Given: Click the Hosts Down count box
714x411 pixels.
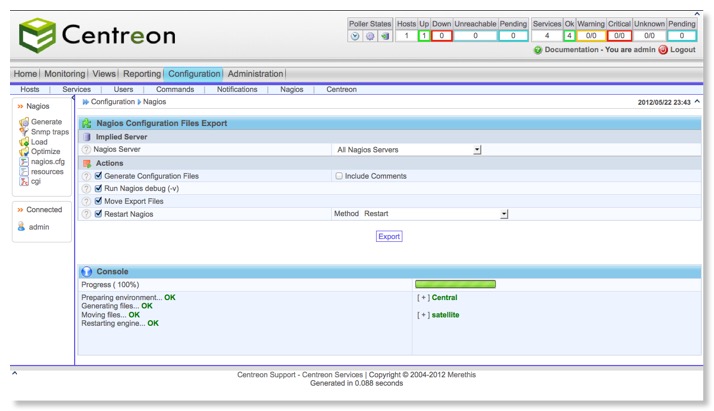Looking at the screenshot, I should 441,36.
